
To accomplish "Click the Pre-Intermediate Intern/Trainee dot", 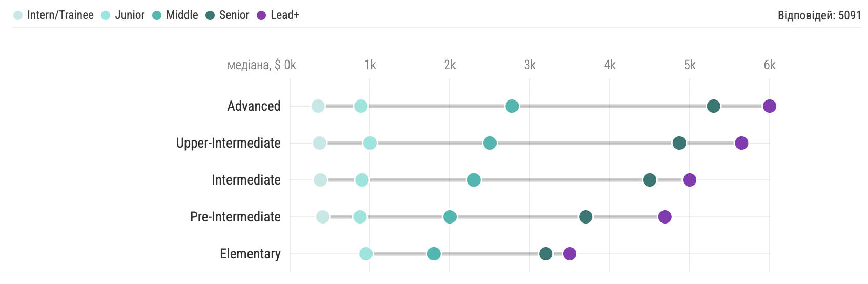I will pyautogui.click(x=323, y=217).
